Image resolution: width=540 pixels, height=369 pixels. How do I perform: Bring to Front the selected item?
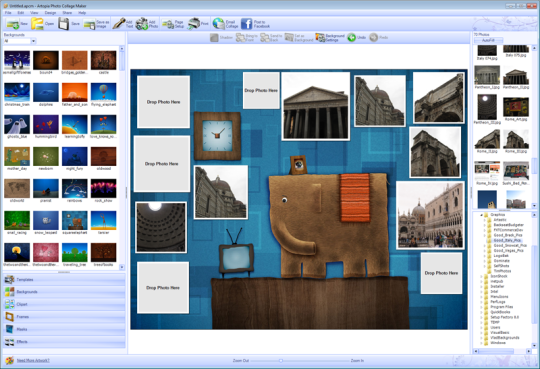pyautogui.click(x=247, y=38)
